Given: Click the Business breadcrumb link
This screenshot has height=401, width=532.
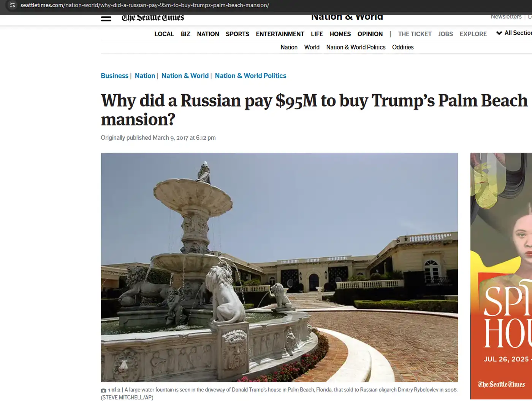Looking at the screenshot, I should tap(114, 76).
